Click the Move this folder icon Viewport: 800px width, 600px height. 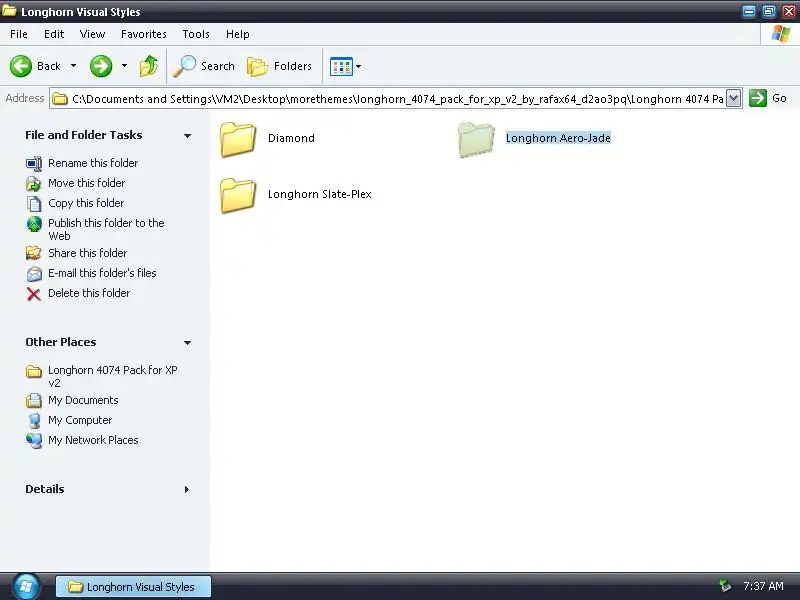click(x=34, y=183)
